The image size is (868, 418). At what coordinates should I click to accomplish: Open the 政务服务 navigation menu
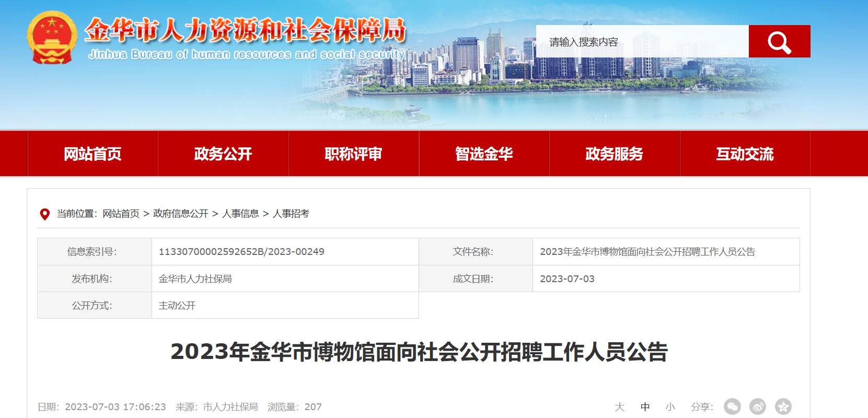(x=615, y=154)
